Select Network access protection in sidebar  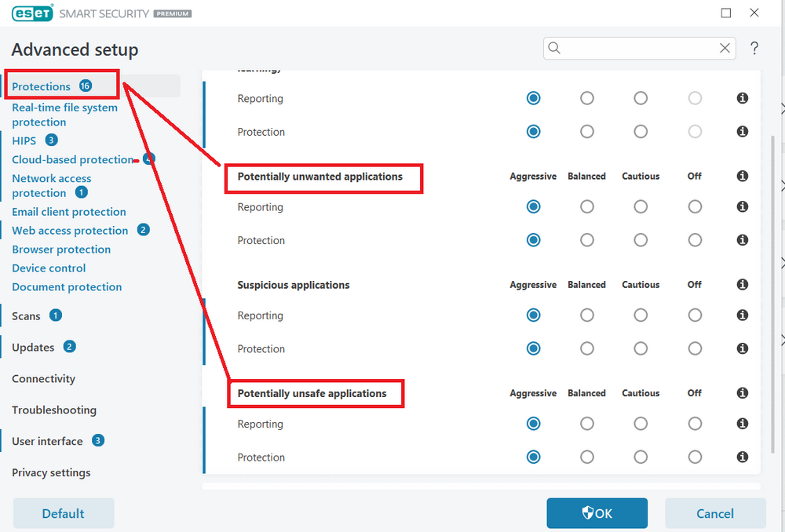[52, 186]
